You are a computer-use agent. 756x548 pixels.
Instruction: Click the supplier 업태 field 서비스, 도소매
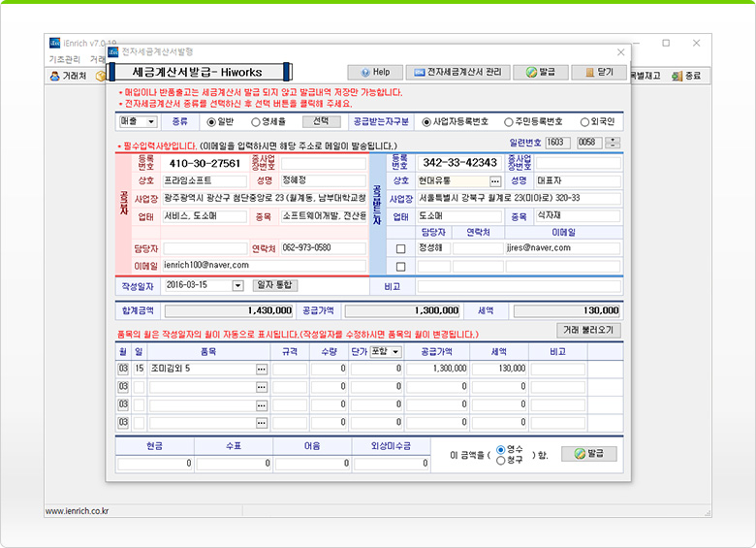(205, 216)
